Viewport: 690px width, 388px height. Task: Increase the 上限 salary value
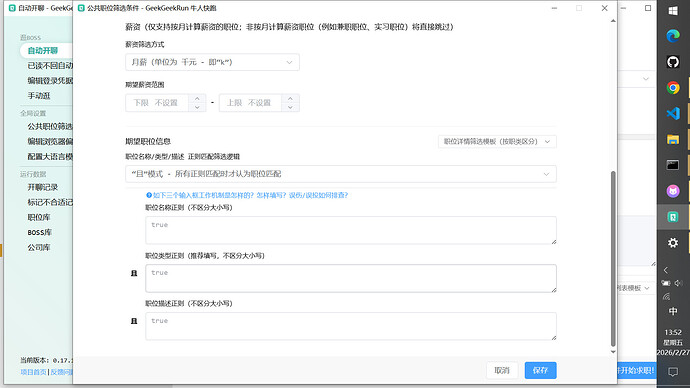click(x=290, y=99)
